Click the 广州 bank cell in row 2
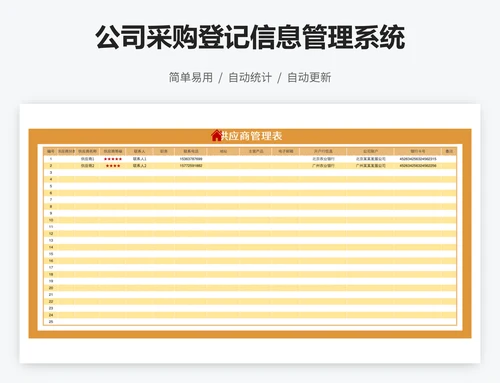Screen dimensions: 500x383 pyautogui.click(x=323, y=166)
